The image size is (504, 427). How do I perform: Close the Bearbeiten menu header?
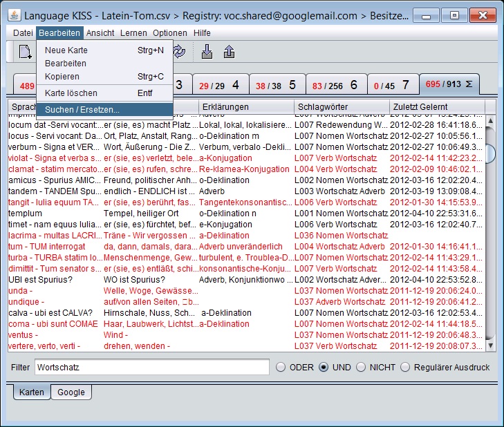[x=59, y=32]
